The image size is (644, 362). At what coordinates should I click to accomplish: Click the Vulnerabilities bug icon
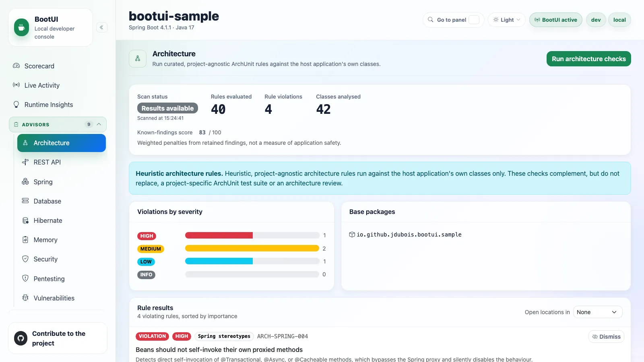(25, 298)
